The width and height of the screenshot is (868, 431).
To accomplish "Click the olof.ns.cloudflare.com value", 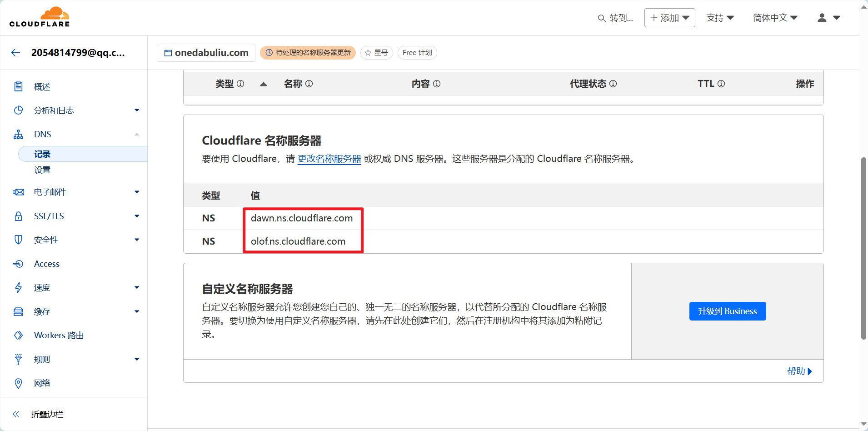I will click(x=298, y=241).
